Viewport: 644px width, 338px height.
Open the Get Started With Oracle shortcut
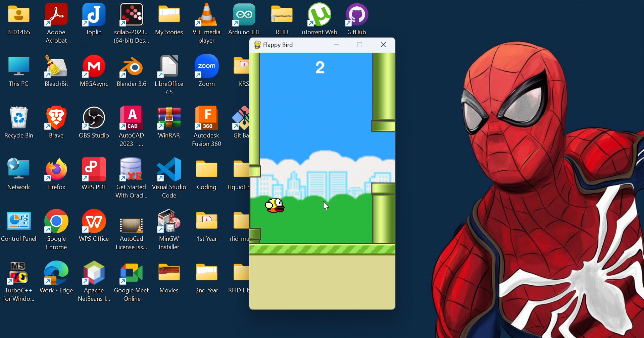point(131,170)
